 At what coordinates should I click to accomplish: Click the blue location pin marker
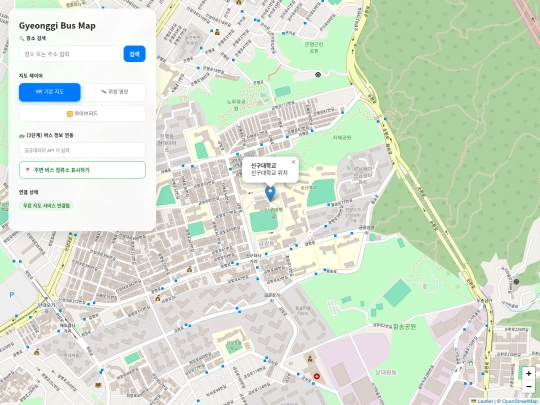[270, 194]
